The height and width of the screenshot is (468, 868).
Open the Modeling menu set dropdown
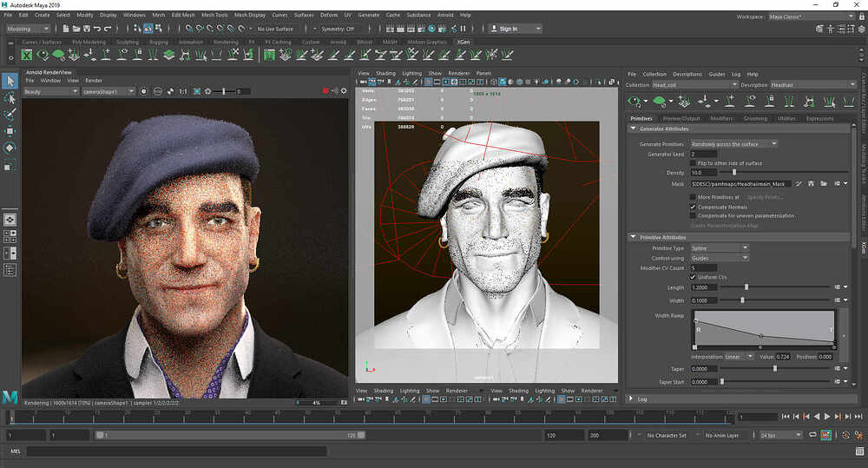click(x=28, y=29)
